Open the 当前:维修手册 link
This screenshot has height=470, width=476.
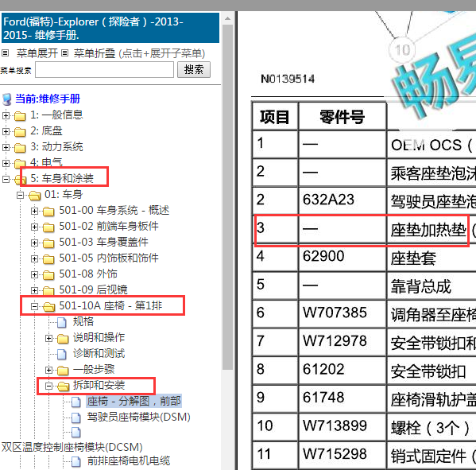click(48, 99)
